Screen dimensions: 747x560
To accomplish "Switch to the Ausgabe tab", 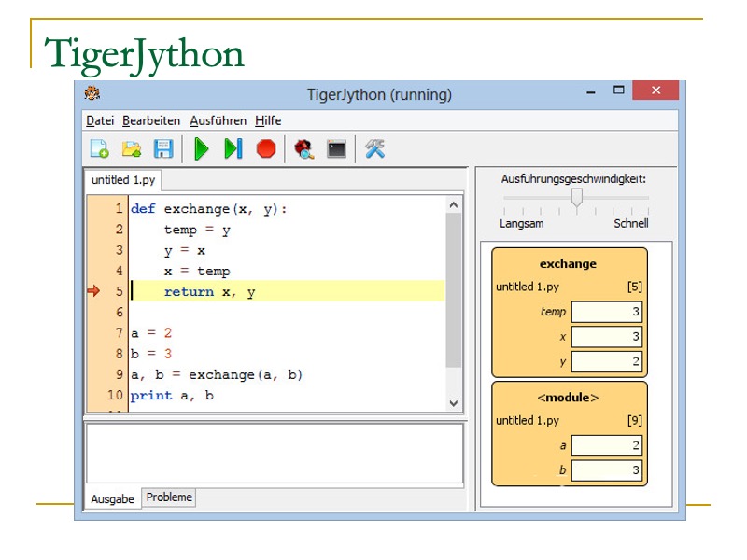I will point(113,499).
